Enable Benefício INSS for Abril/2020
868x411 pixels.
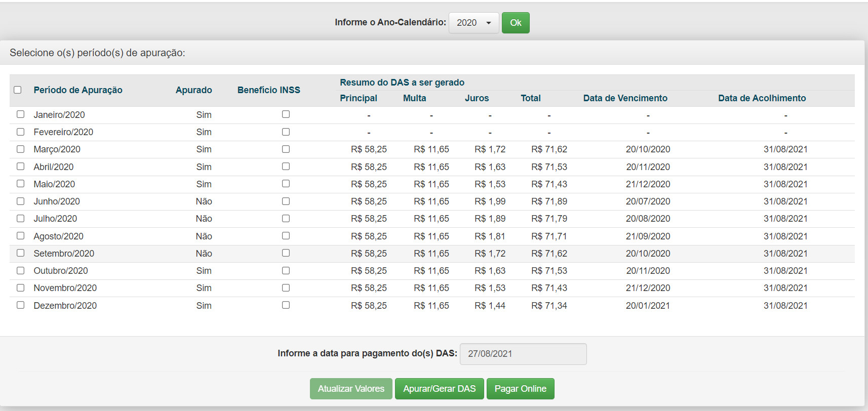click(x=286, y=167)
